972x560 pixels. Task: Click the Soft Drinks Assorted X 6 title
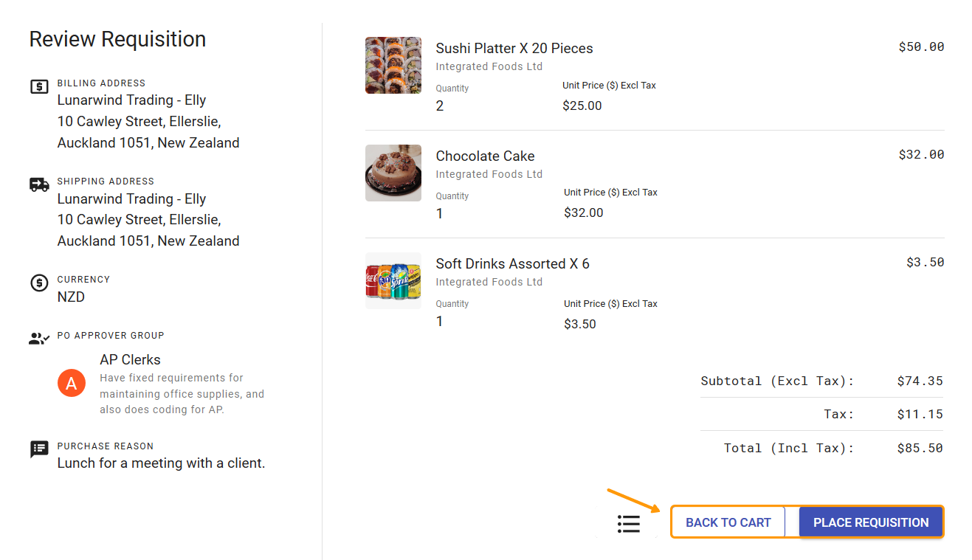click(x=512, y=264)
